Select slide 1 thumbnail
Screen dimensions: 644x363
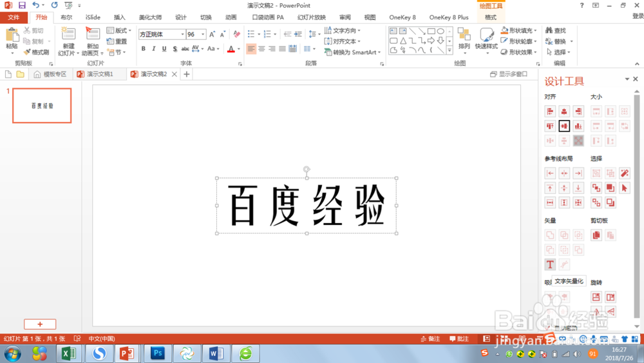tap(42, 105)
